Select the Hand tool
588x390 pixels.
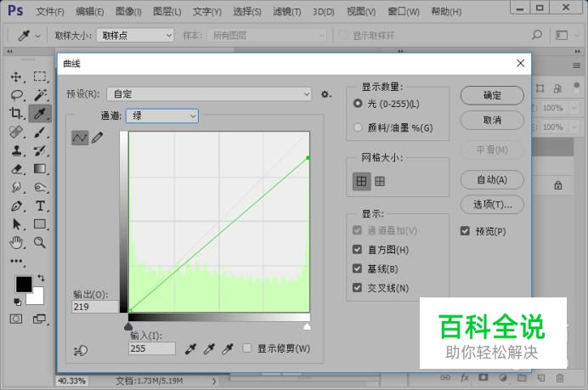16,243
